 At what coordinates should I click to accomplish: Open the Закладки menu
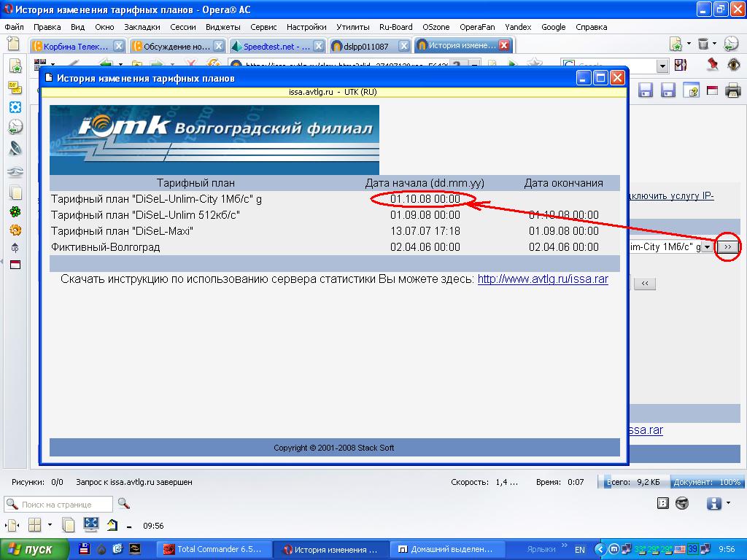(x=142, y=27)
